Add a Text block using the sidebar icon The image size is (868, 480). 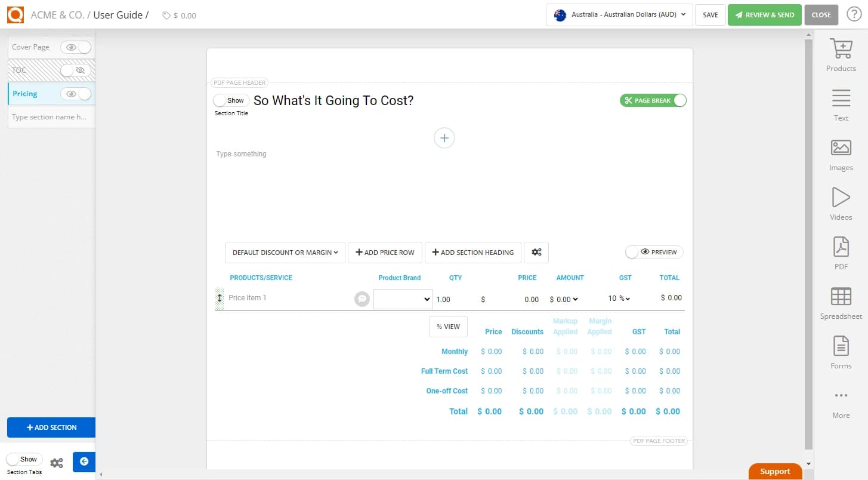(841, 104)
